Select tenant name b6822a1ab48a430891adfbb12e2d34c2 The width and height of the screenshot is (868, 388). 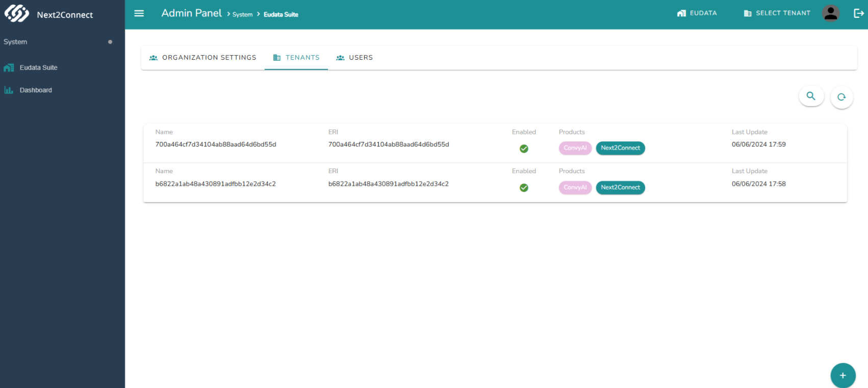tap(216, 184)
